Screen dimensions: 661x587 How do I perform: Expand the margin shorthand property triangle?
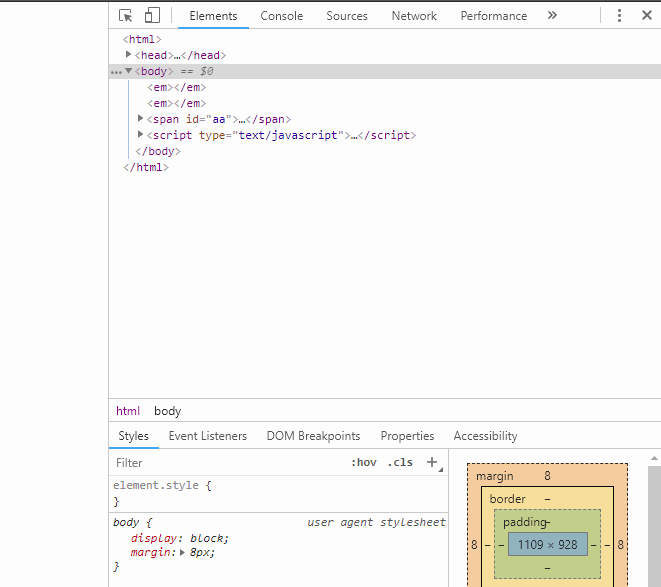coord(183,552)
